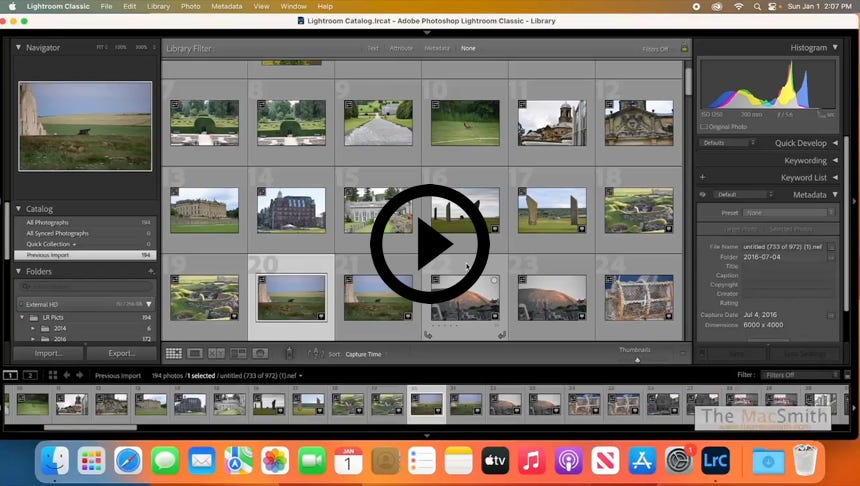The width and height of the screenshot is (860, 486).
Task: Add a folder with Folders plus icon
Action: [x=151, y=271]
